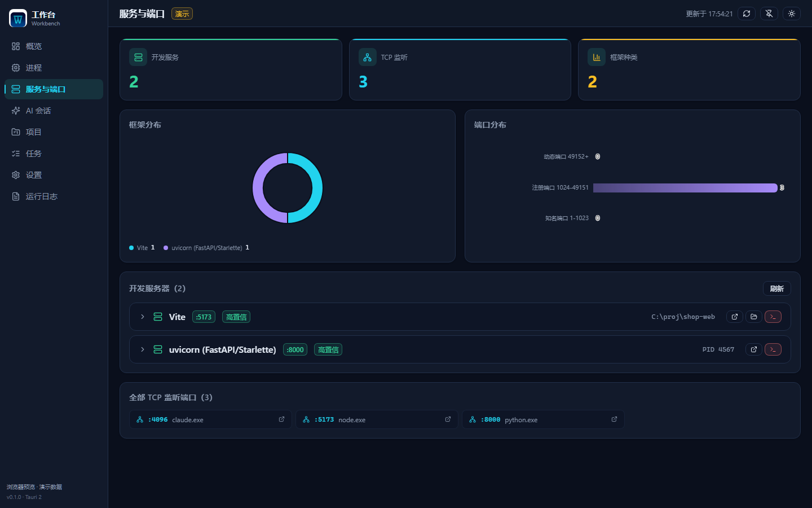Open the Vite project folder
This screenshot has height=508, width=812.
pyautogui.click(x=754, y=317)
